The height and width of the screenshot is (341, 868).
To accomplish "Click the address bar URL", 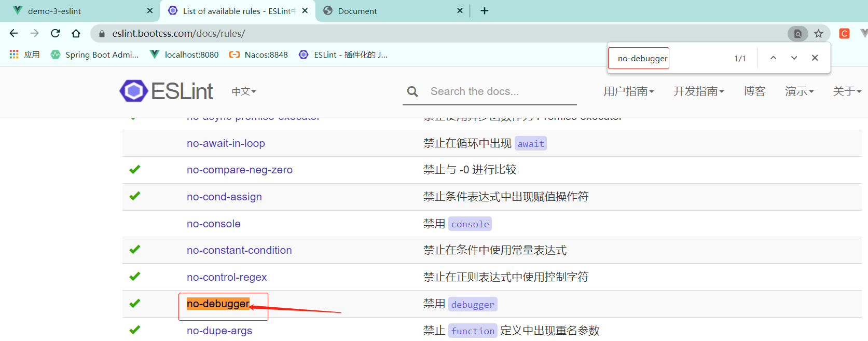I will [178, 34].
